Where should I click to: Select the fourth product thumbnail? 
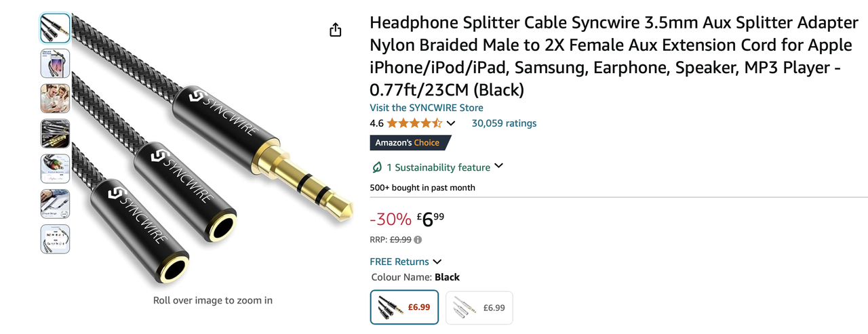tap(55, 133)
